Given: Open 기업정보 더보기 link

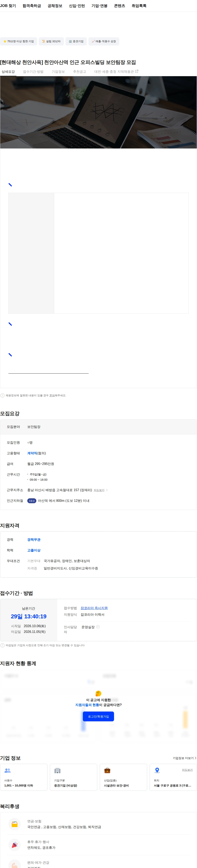Looking at the screenshot, I should (184, 758).
